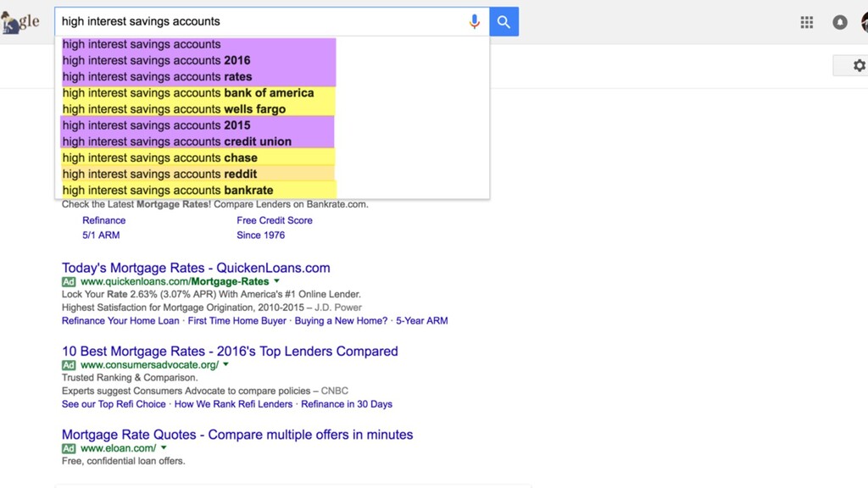Open Today's Mortgage Rates QuickenLoans result

tap(196, 268)
